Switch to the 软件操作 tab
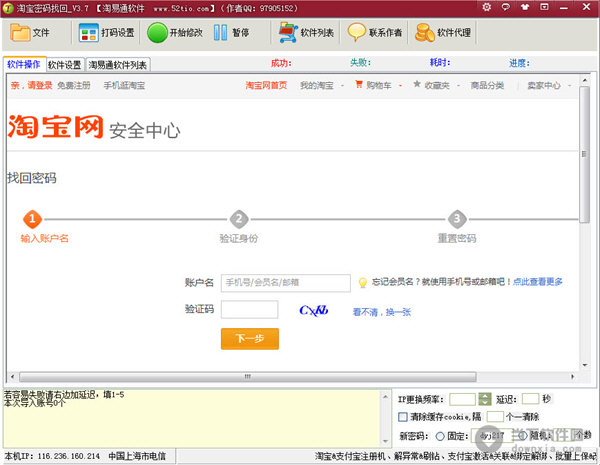Screen dimensions: 600x465 click(24, 64)
